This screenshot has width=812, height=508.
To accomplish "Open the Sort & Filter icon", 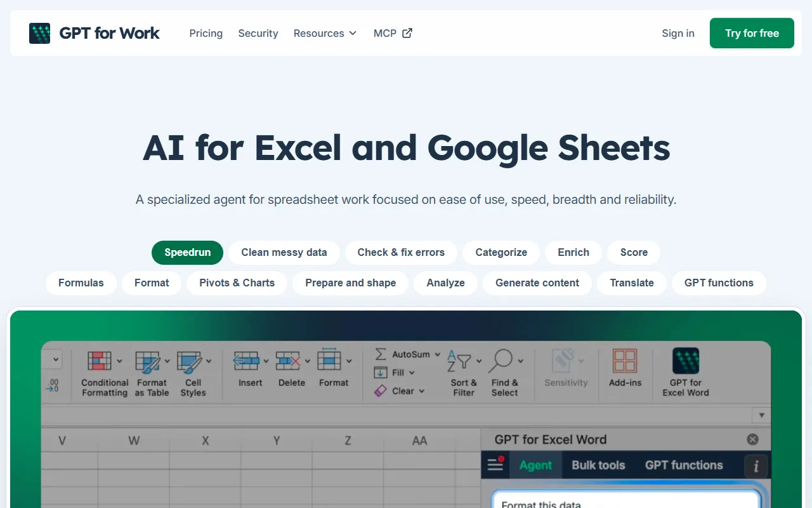I will tap(459, 361).
